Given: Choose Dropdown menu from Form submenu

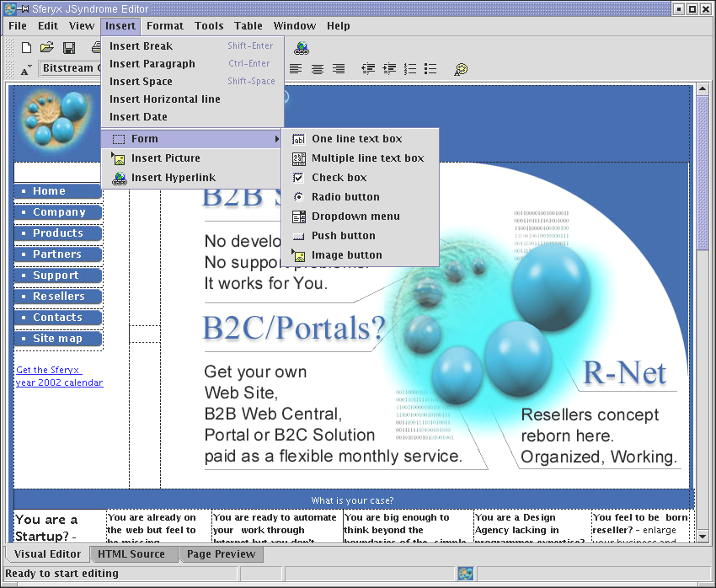Looking at the screenshot, I should point(355,216).
